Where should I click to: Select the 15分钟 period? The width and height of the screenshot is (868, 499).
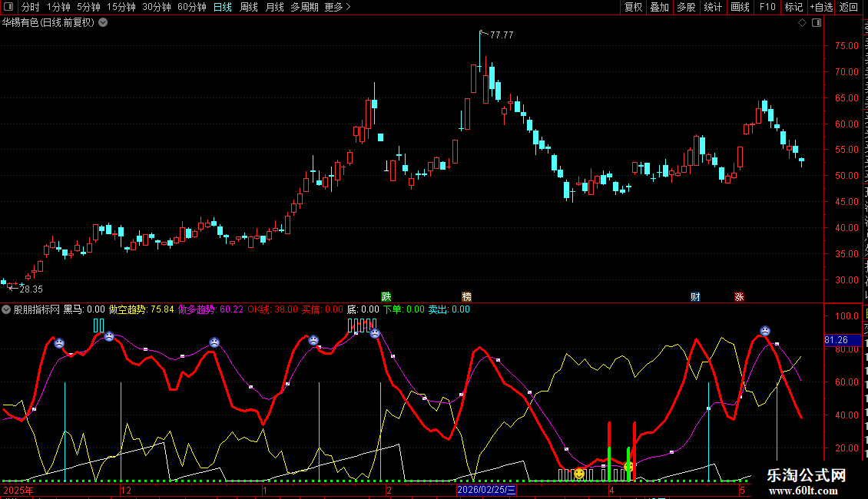tap(121, 7)
